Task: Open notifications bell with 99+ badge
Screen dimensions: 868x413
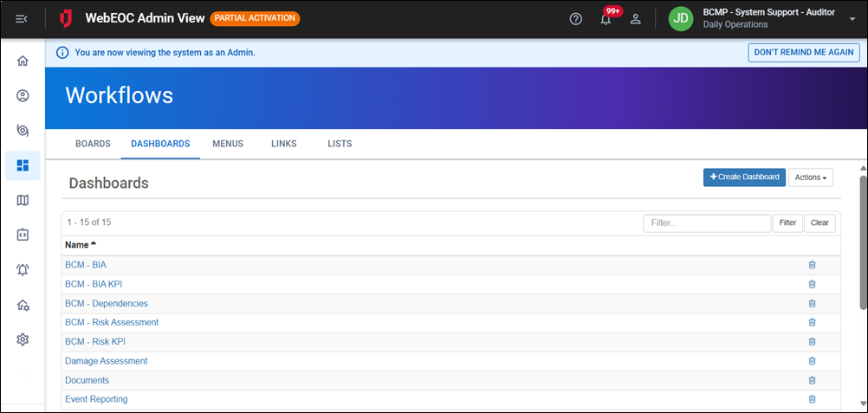Action: coord(606,19)
